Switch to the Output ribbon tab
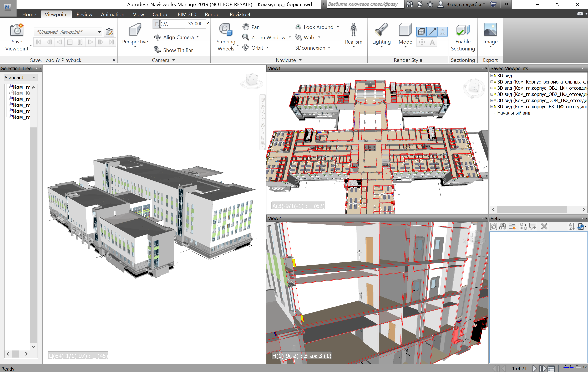The width and height of the screenshot is (588, 372). (161, 14)
